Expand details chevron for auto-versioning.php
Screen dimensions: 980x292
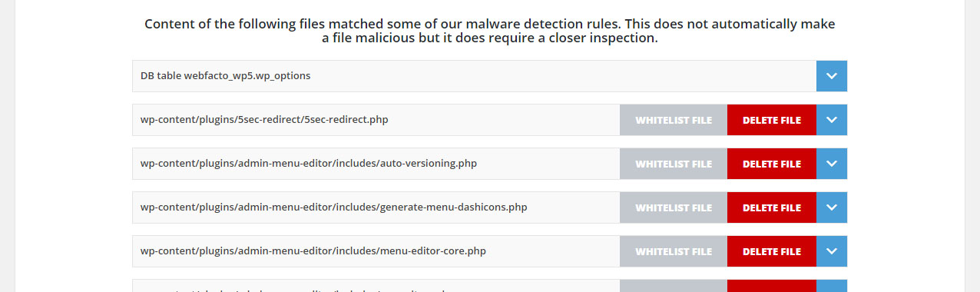click(x=832, y=164)
